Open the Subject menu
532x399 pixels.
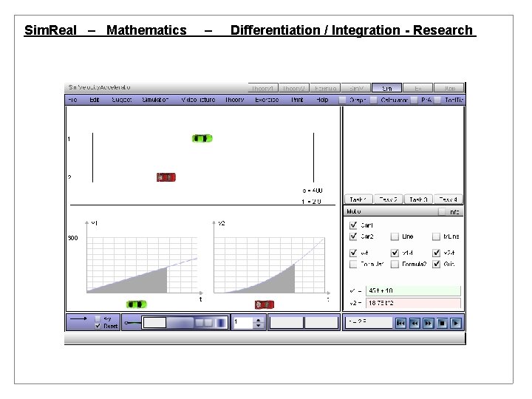click(x=121, y=100)
